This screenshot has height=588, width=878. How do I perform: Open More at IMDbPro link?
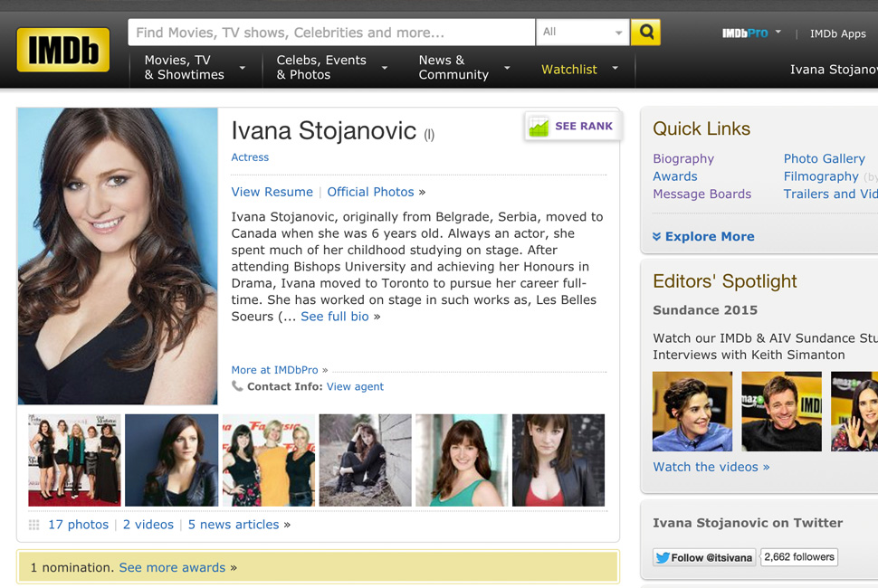tap(274, 370)
